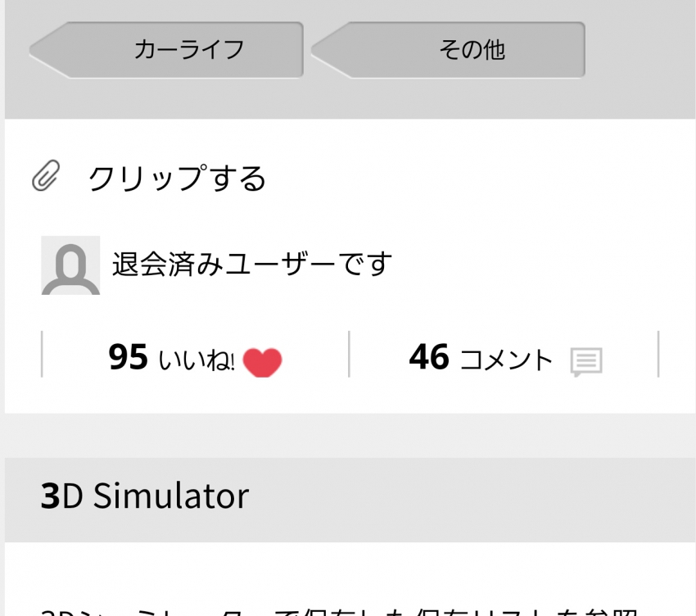Tap the red heart like icon
This screenshot has height=616, width=696.
[x=262, y=362]
